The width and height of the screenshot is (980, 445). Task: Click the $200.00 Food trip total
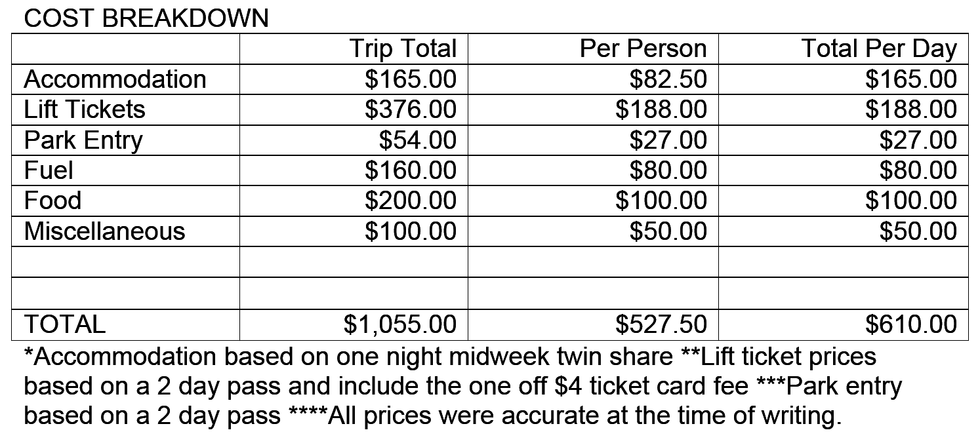coord(410,201)
